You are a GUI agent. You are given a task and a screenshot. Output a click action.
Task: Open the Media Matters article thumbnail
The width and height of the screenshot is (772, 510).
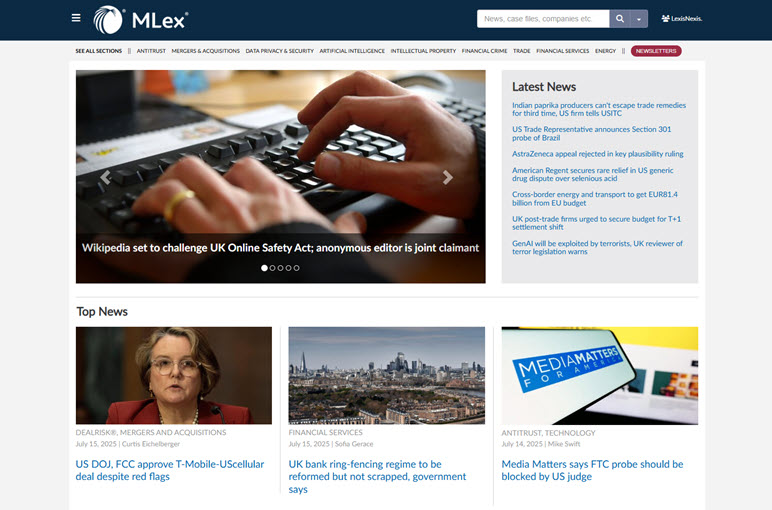click(600, 376)
